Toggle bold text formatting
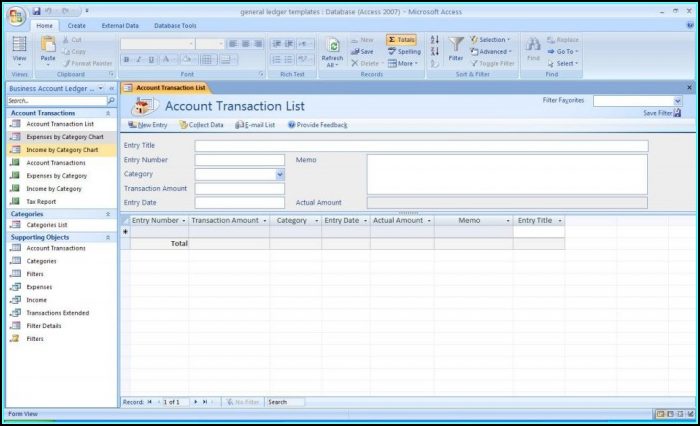Screen dimensions: 700x426 pos(127,60)
